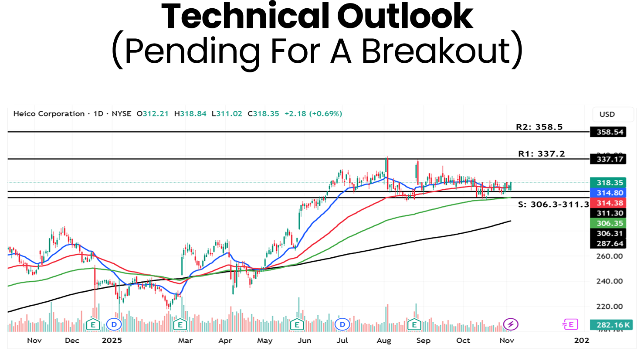Click the Heico Corporation symbol title
This screenshot has width=644, height=358.
point(49,114)
